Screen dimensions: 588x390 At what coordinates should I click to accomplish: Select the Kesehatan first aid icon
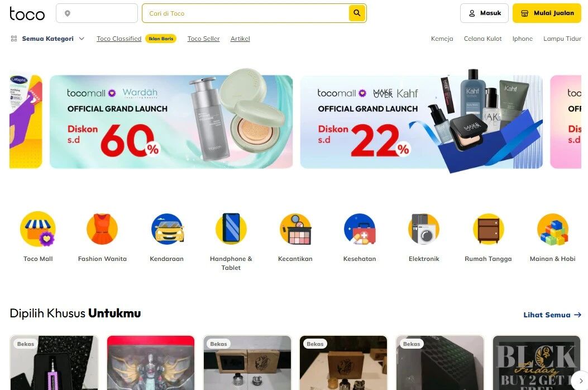360,229
